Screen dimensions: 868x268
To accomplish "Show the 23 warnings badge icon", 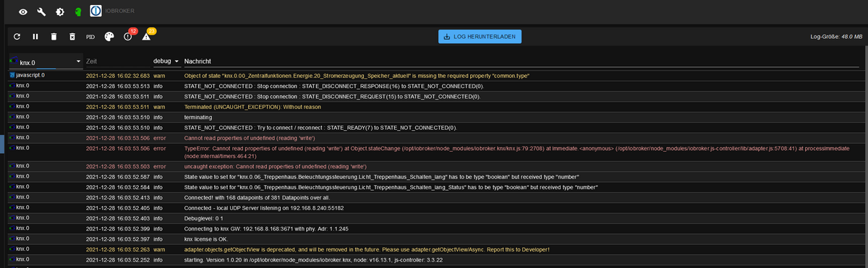I will tap(148, 35).
